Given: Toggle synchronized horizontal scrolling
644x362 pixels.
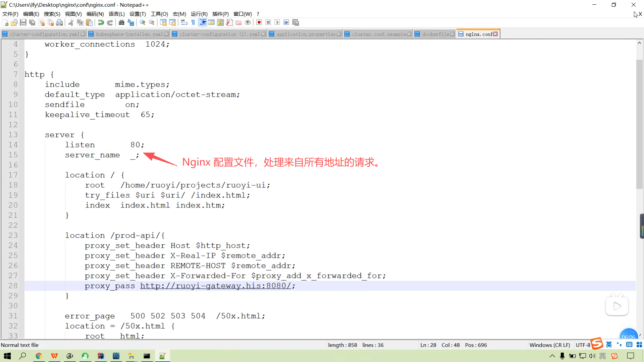Looking at the screenshot, I should [x=172, y=22].
